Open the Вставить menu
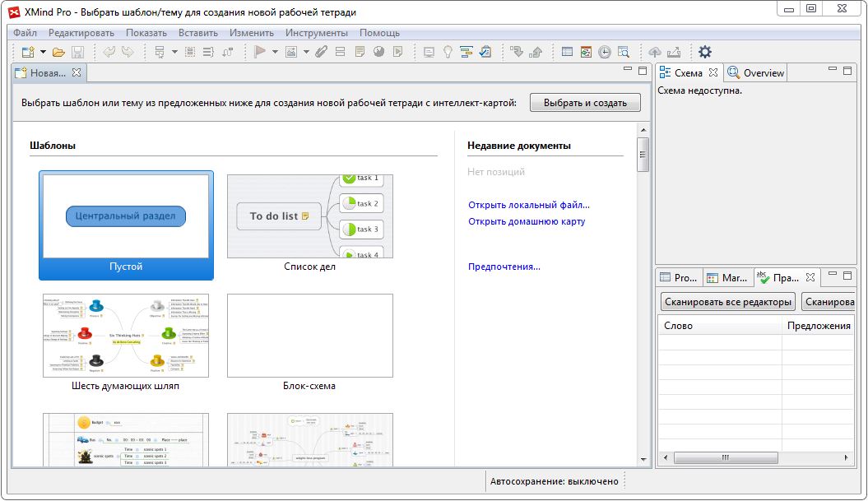This screenshot has height=501, width=868. [198, 33]
